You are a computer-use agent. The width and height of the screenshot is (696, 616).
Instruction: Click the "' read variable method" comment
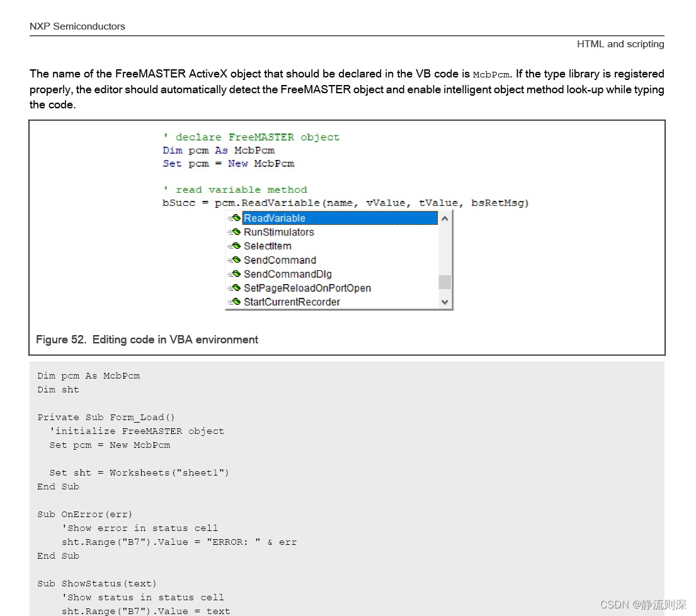click(235, 190)
